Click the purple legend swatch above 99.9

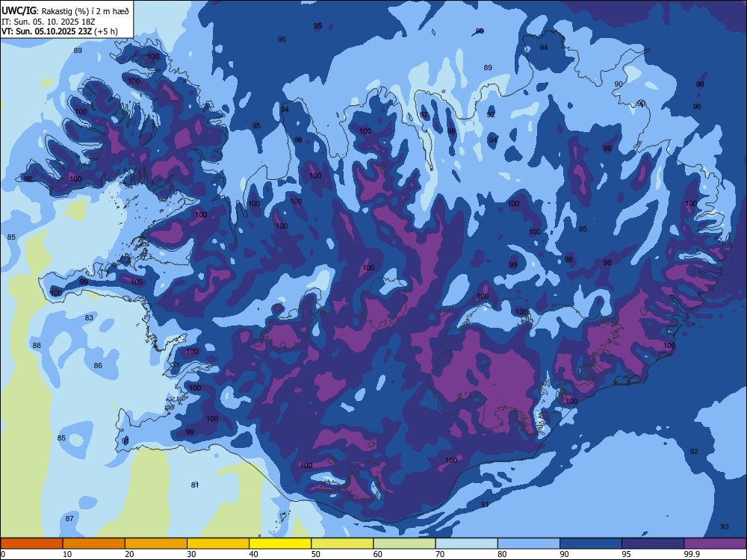point(715,544)
